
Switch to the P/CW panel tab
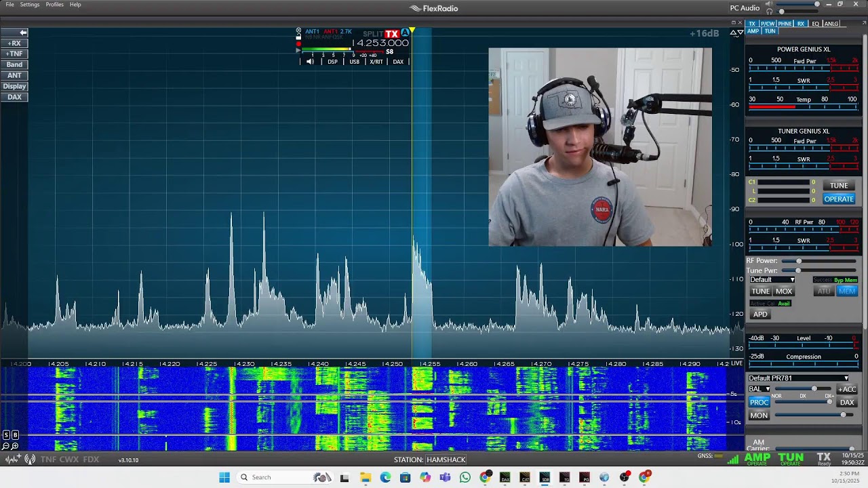767,24
